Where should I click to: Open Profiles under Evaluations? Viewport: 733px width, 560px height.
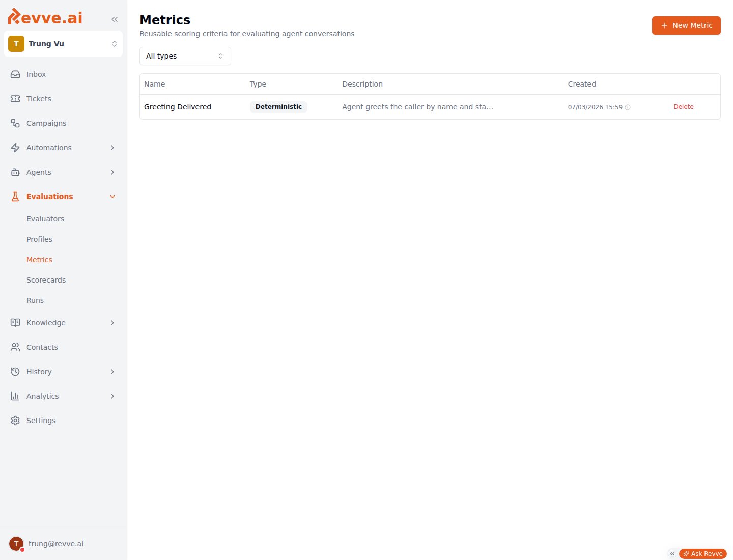point(39,239)
